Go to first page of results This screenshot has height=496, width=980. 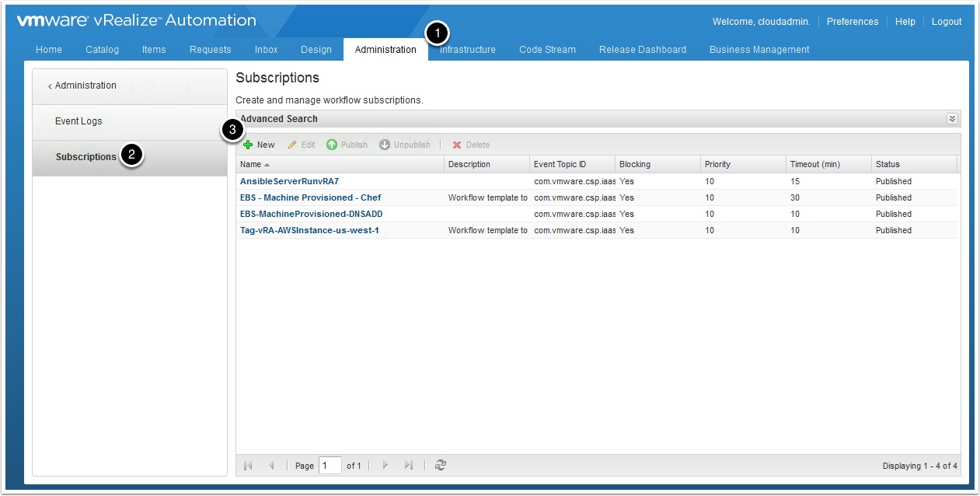coord(248,466)
